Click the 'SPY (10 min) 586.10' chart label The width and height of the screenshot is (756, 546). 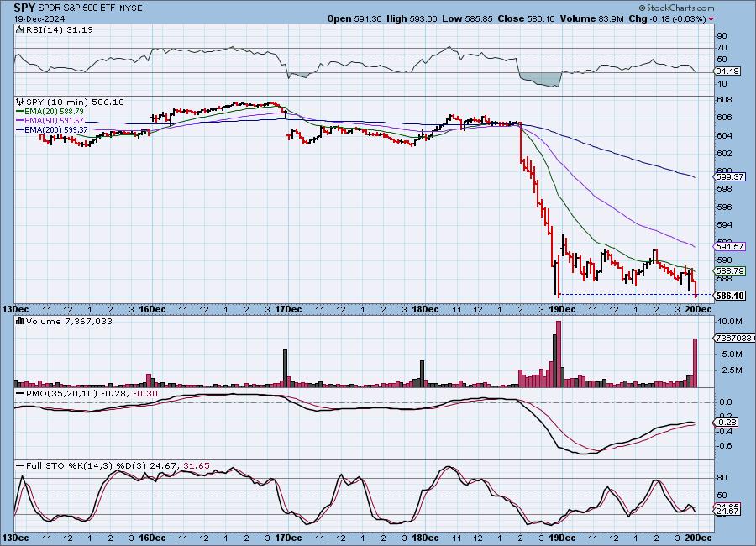(x=75, y=102)
